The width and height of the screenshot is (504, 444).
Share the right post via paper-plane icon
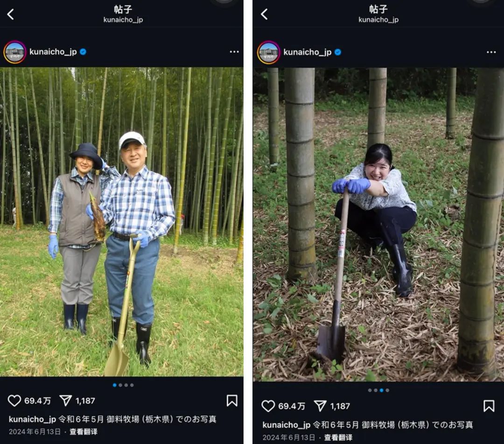pyautogui.click(x=320, y=406)
